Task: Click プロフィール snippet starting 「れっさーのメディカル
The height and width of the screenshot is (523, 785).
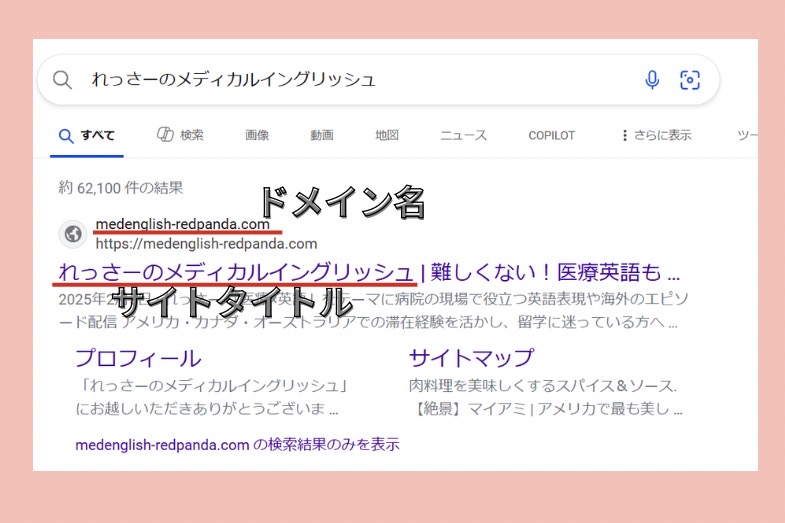Action: point(212,397)
